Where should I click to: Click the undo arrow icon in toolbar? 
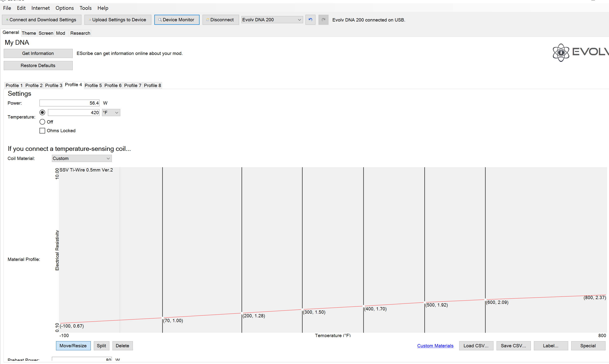[310, 20]
